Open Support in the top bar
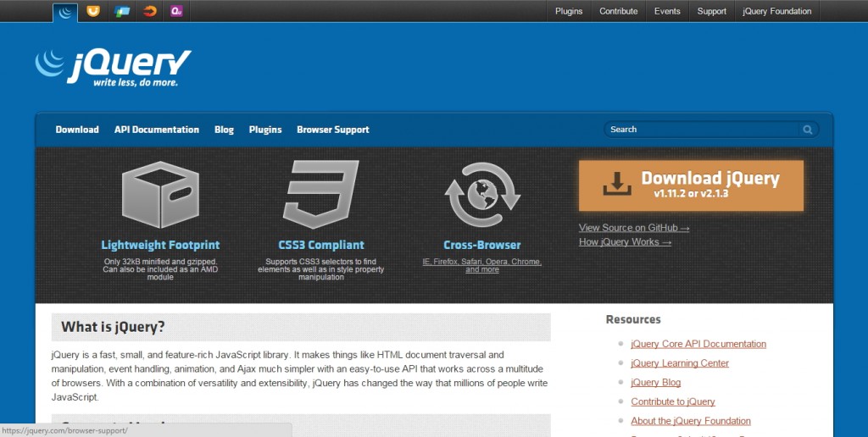 click(711, 11)
